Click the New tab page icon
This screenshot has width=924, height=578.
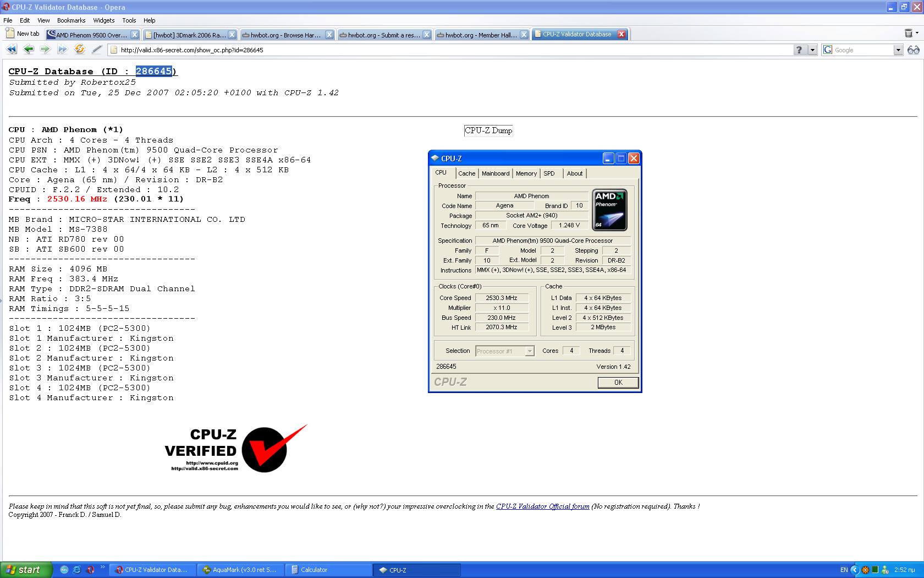coord(10,34)
